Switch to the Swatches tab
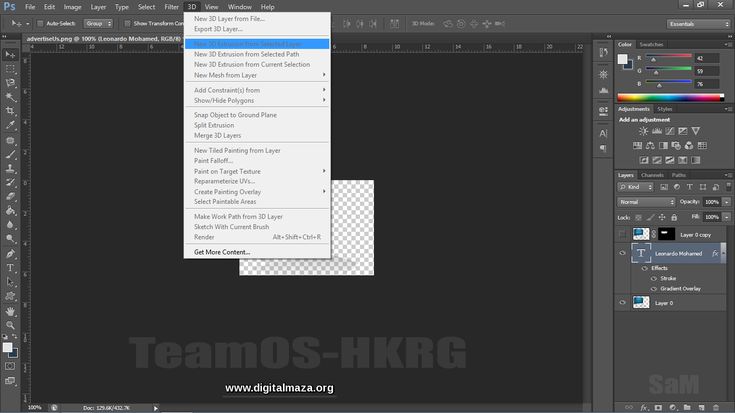Screen dimensions: 735x413 click(652, 44)
